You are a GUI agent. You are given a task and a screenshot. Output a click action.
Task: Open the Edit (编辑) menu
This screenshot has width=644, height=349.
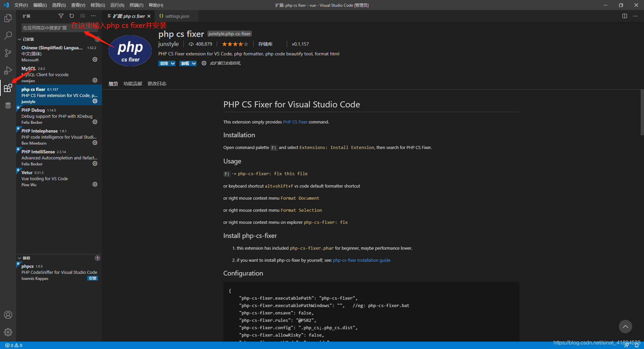coord(40,5)
